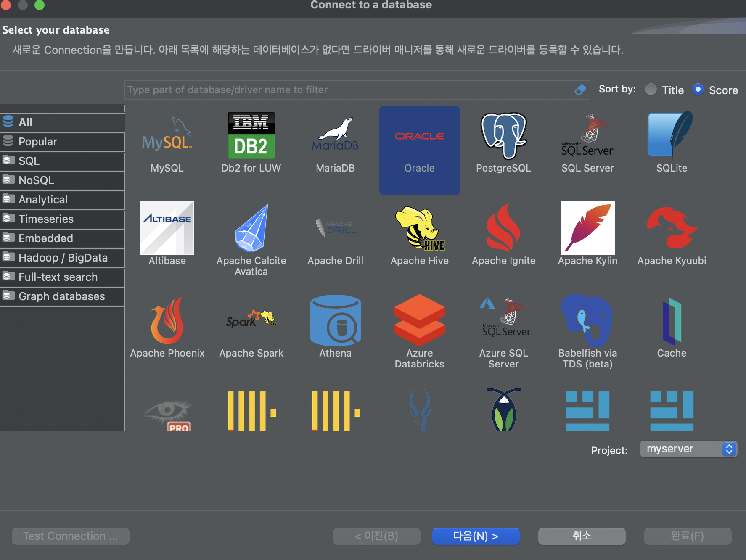
Task: Click the "Project:" label
Action: 609,450
